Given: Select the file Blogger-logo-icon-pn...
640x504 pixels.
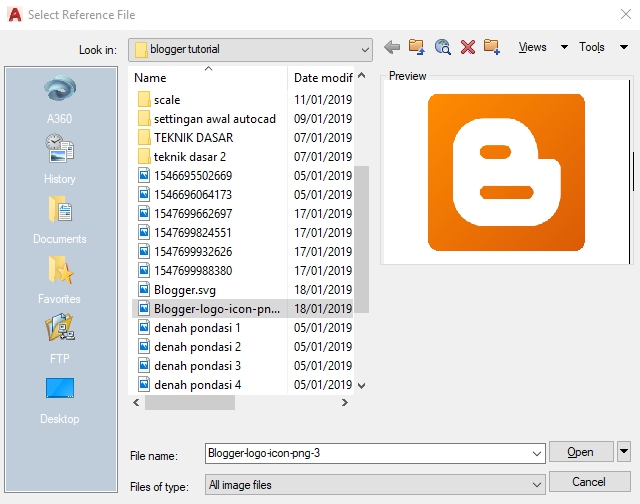Looking at the screenshot, I should tap(243, 309).
